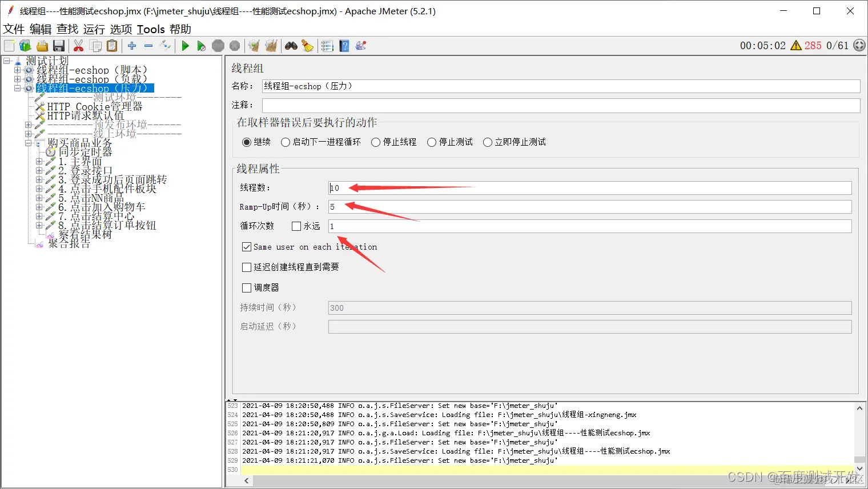868x489 pixels.
Task: Click the Paste clipboard icon
Action: click(x=112, y=46)
